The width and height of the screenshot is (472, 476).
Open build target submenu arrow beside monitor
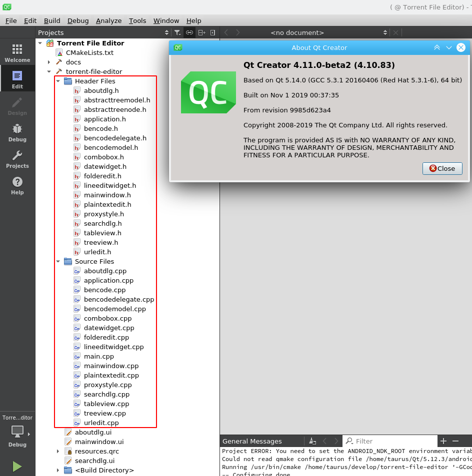tap(29, 435)
